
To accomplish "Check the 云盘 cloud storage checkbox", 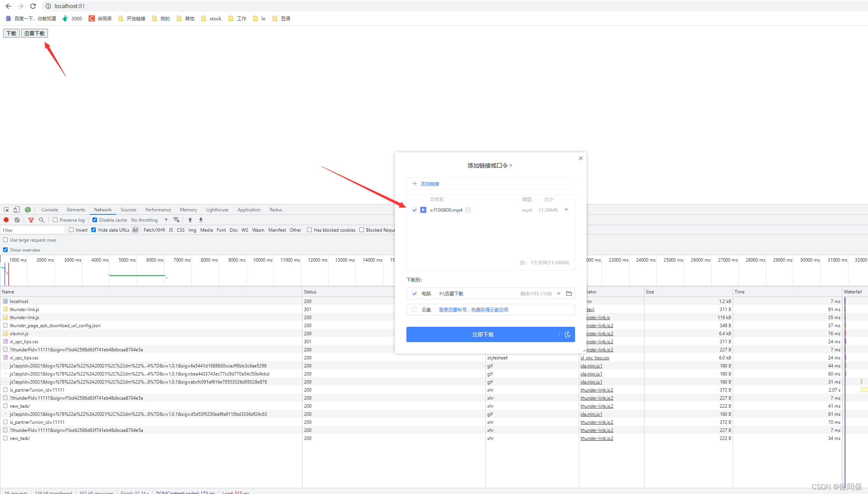I will point(414,310).
